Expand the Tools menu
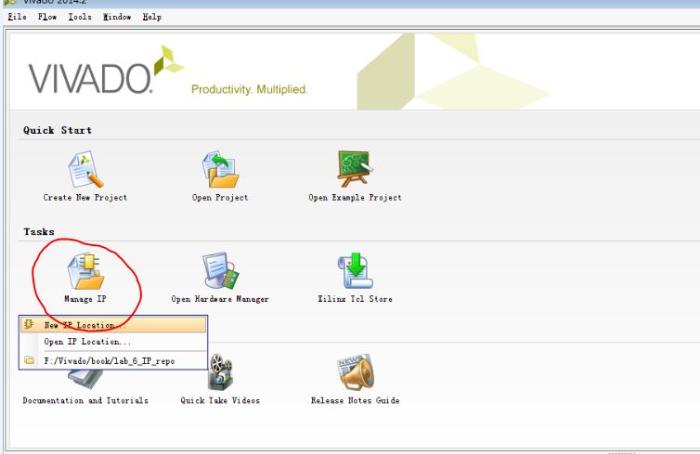This screenshot has width=700, height=454. click(80, 17)
